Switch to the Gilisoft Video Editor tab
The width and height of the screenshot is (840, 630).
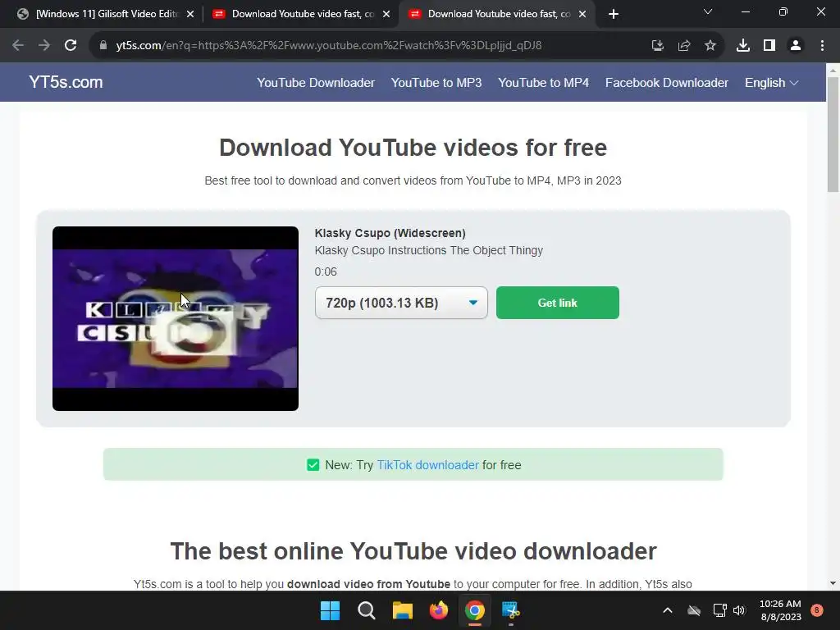pyautogui.click(x=106, y=14)
